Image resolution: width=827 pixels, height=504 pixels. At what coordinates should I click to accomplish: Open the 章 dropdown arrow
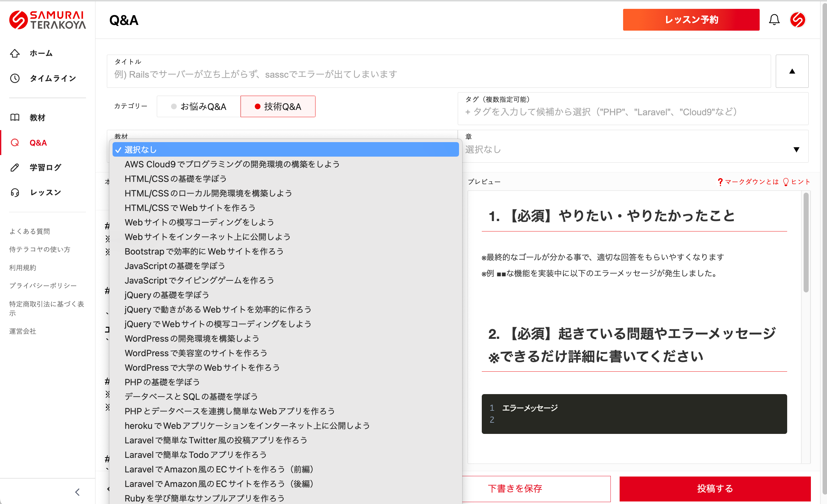(x=796, y=150)
